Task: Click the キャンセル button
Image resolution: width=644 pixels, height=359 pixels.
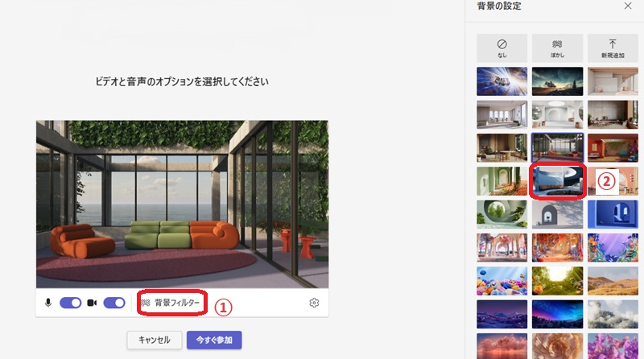Action: pyautogui.click(x=154, y=340)
